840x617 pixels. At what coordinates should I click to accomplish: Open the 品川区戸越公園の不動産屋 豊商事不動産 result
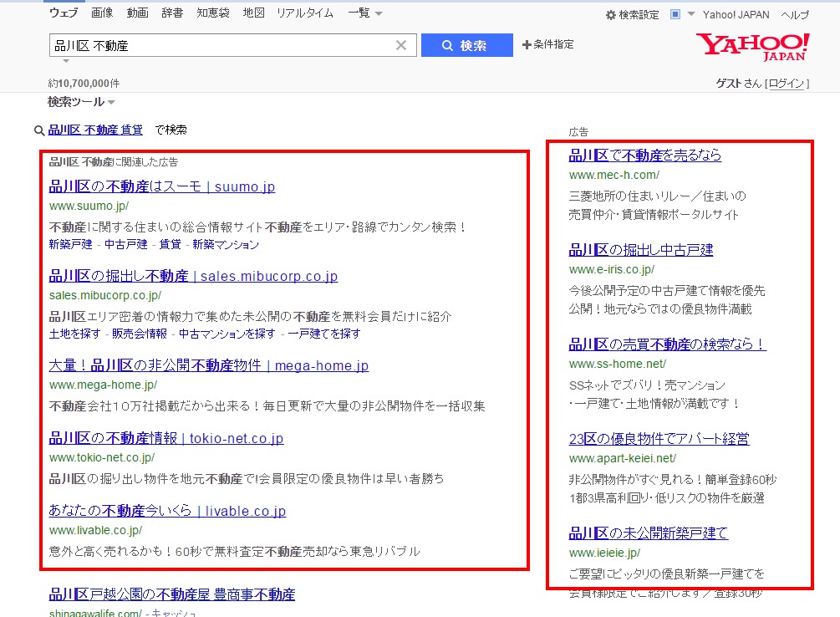pos(172,594)
